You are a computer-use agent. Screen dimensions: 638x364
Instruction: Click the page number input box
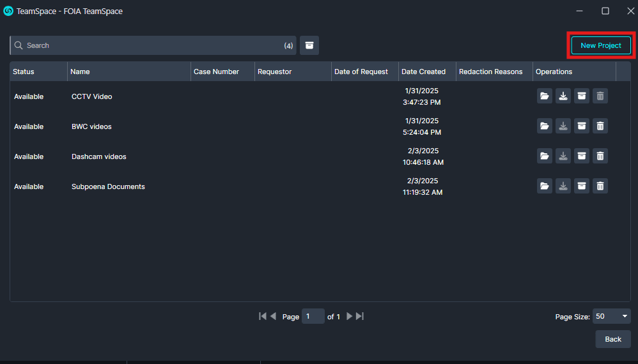click(313, 316)
